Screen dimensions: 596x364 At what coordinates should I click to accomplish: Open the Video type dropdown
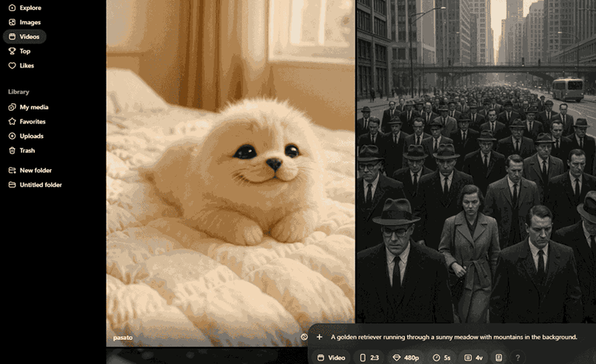coord(331,358)
